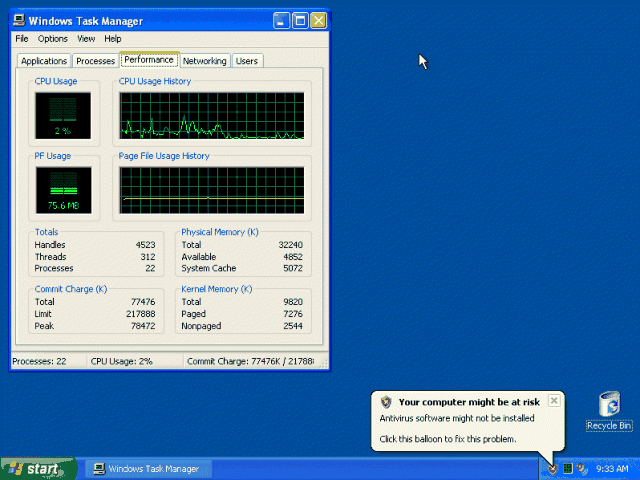Click the CPU Usage History graph
This screenshot has height=480, width=640.
[x=211, y=116]
